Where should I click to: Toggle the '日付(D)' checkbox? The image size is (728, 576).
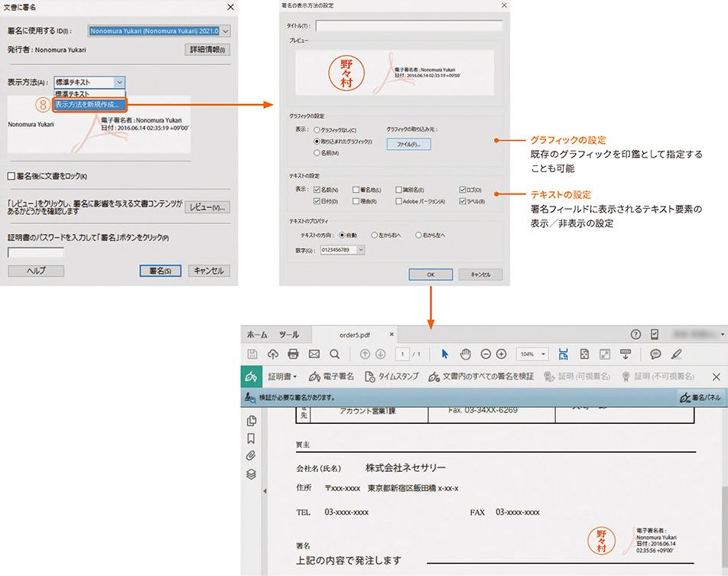pos(317,201)
